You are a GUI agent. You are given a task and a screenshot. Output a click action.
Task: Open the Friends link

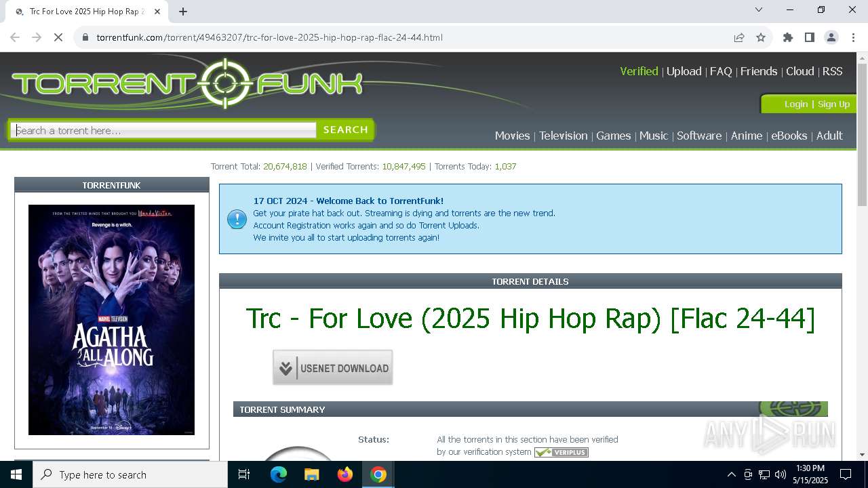point(759,71)
